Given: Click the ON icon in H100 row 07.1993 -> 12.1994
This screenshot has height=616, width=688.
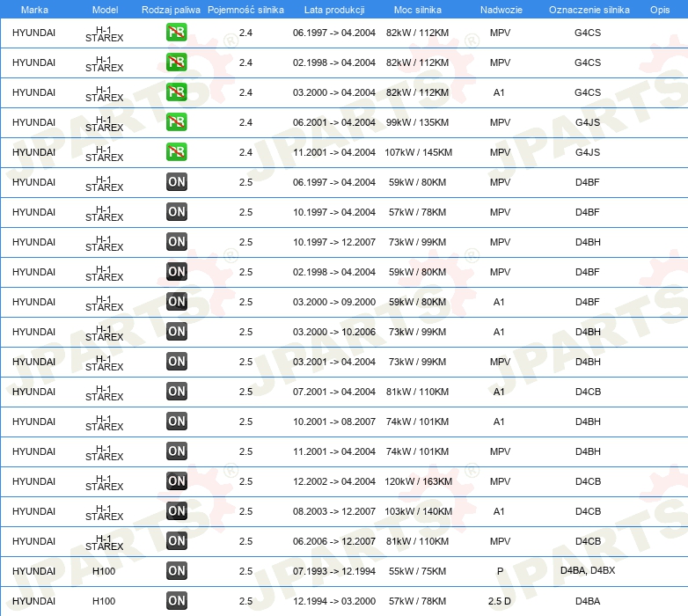Looking at the screenshot, I should pos(176,571).
